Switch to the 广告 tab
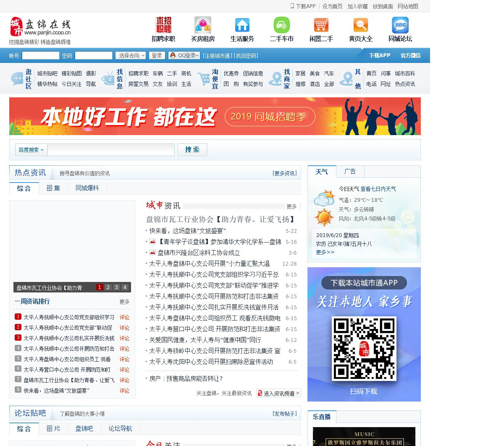This screenshot has height=446, width=504. 350,172
